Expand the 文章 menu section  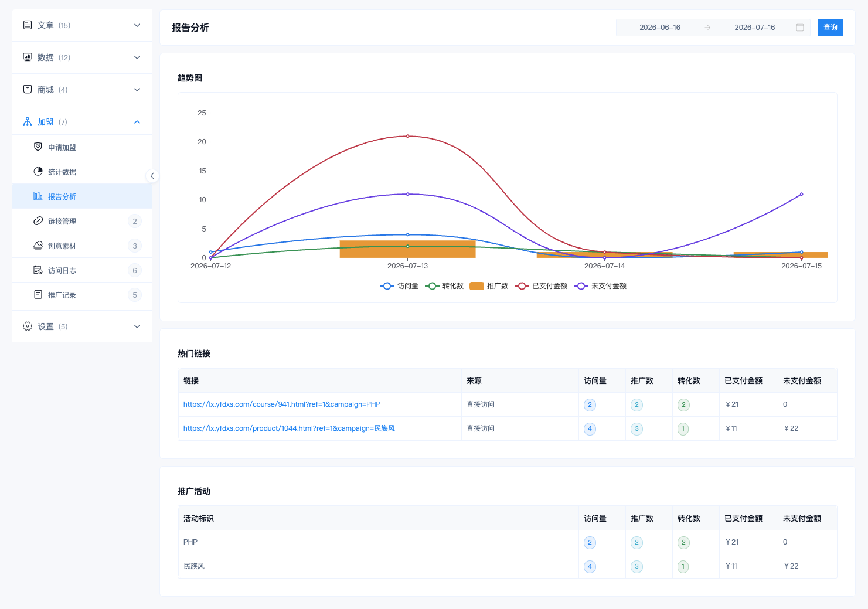point(82,25)
